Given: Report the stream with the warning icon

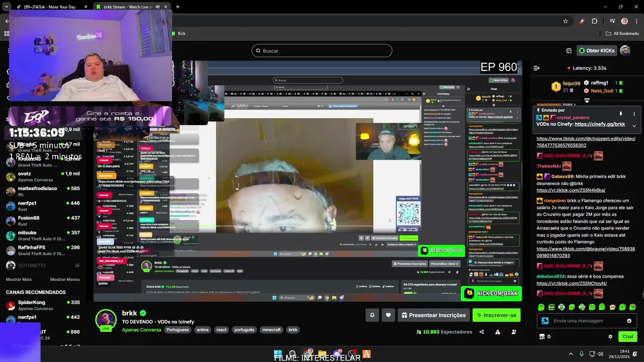Looking at the screenshot, I should pyautogui.click(x=498, y=332).
